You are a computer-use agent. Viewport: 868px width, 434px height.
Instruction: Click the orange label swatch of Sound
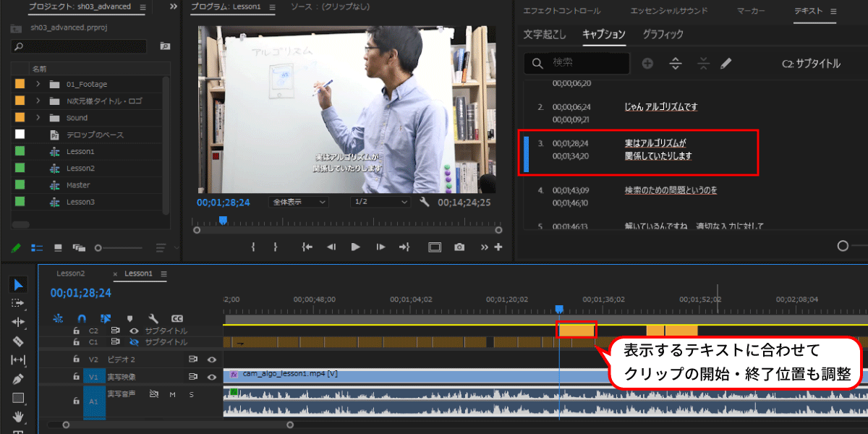(x=20, y=118)
